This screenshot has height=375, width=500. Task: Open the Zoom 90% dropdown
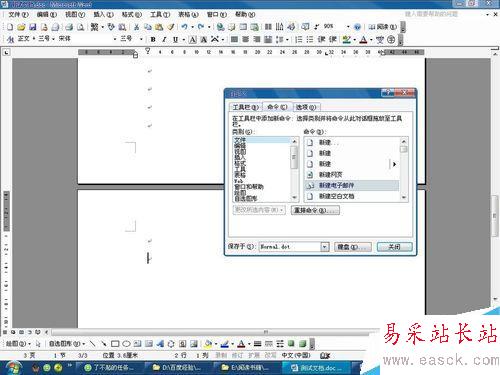(x=348, y=27)
